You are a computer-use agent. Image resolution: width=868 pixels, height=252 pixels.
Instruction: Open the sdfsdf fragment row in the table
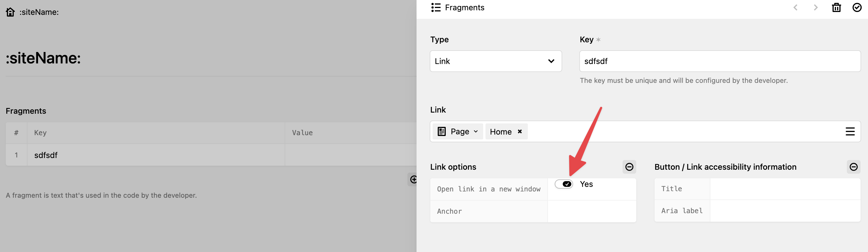pyautogui.click(x=45, y=155)
